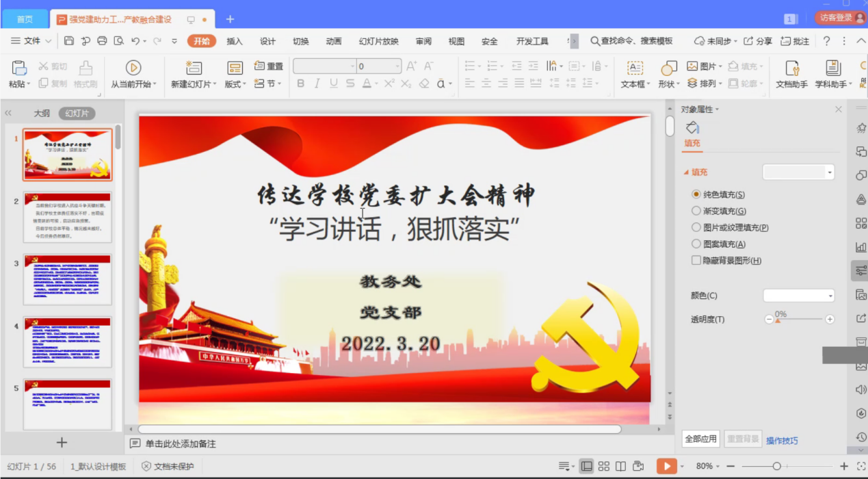The height and width of the screenshot is (479, 868).
Task: Enable 隐藏背景图形 checkbox
Action: coord(696,261)
